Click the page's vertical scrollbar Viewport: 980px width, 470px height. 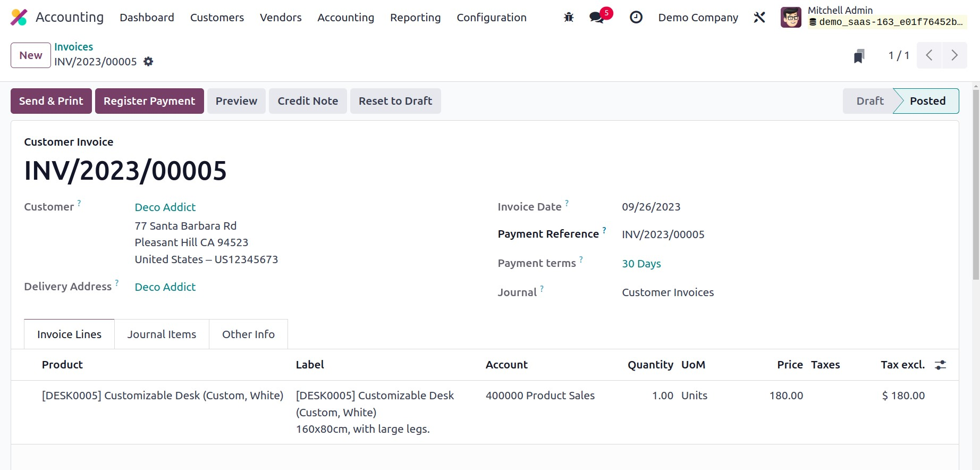[x=975, y=184]
